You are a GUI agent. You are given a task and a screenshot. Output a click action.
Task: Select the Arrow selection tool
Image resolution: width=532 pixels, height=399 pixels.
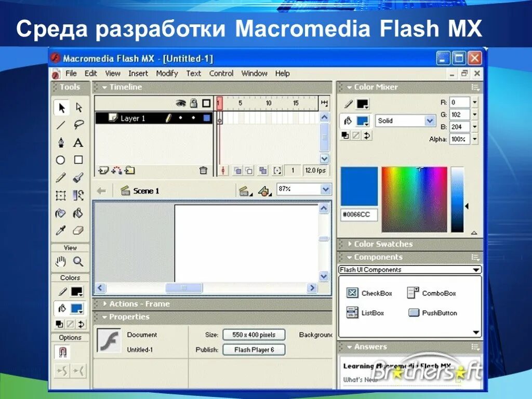(61, 108)
